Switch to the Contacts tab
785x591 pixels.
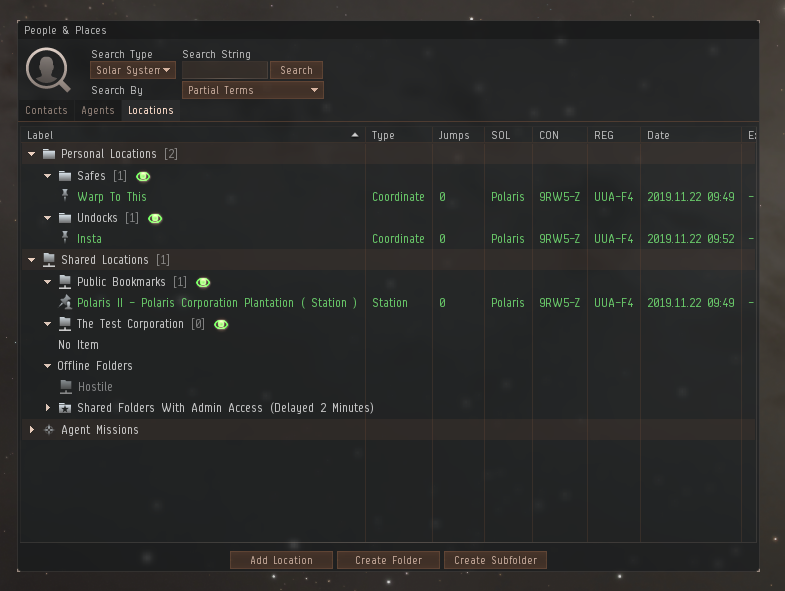[x=46, y=110]
